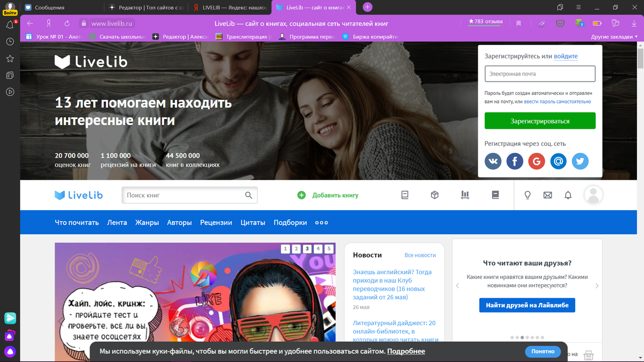
Task: Open video play icon in sidebar
Action: point(10,92)
